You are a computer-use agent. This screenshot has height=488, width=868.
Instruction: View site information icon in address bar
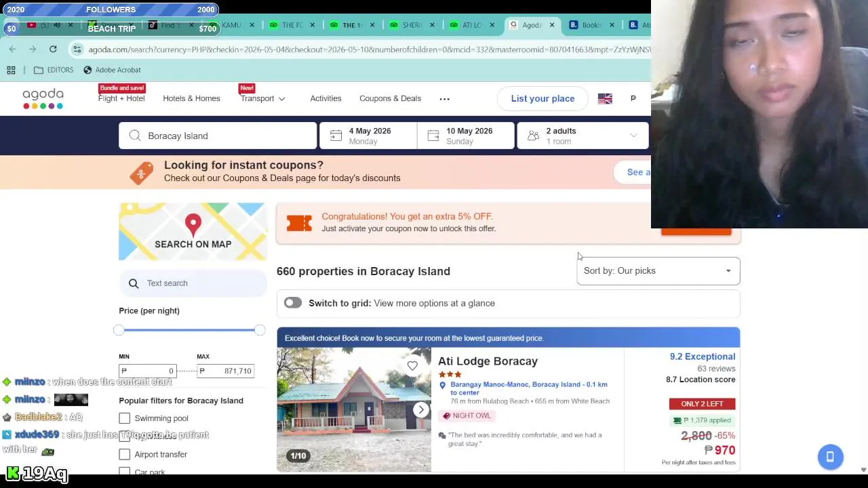tap(77, 49)
